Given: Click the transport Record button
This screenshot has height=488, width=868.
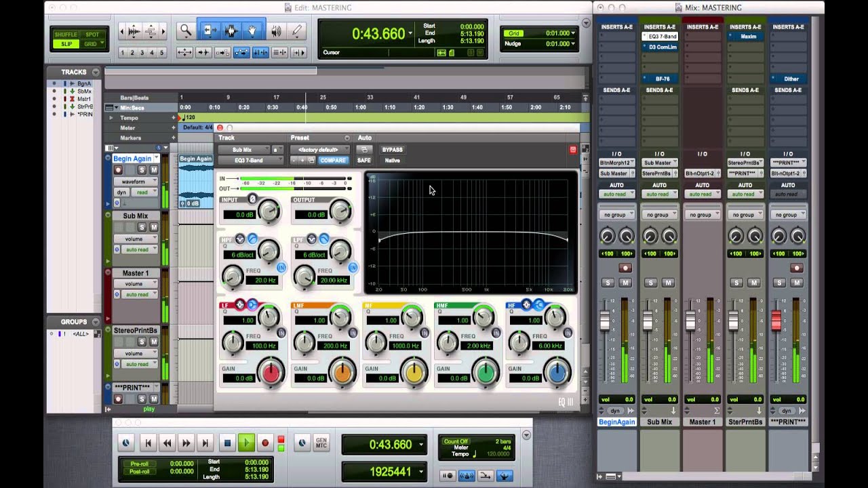Looking at the screenshot, I should point(265,443).
